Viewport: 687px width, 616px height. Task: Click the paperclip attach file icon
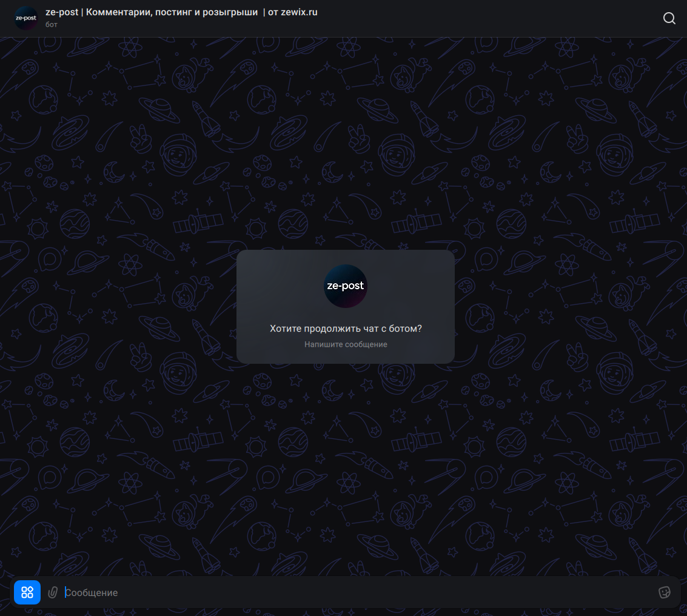(x=53, y=592)
